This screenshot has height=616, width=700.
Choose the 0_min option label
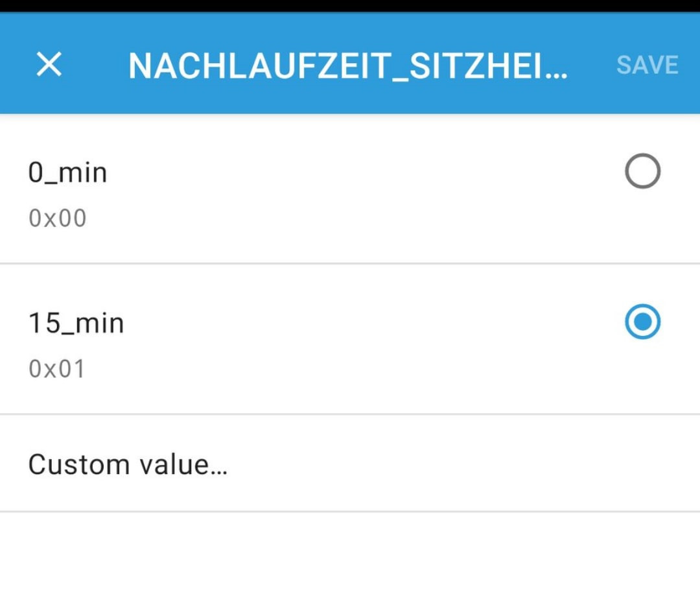pyautogui.click(x=67, y=173)
